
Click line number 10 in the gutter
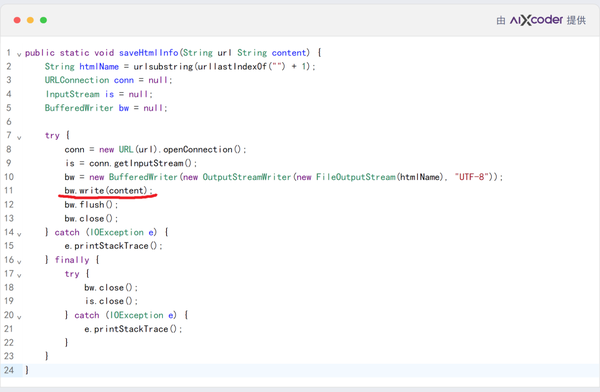tap(9, 177)
